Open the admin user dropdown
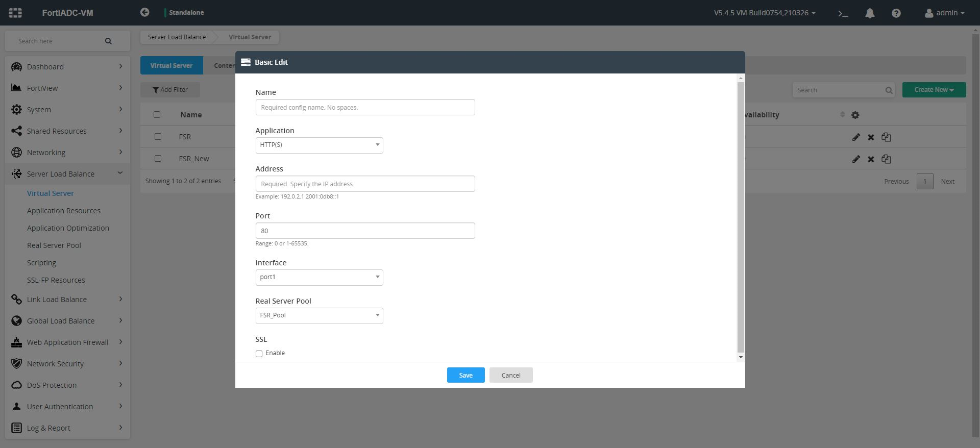 coord(944,13)
